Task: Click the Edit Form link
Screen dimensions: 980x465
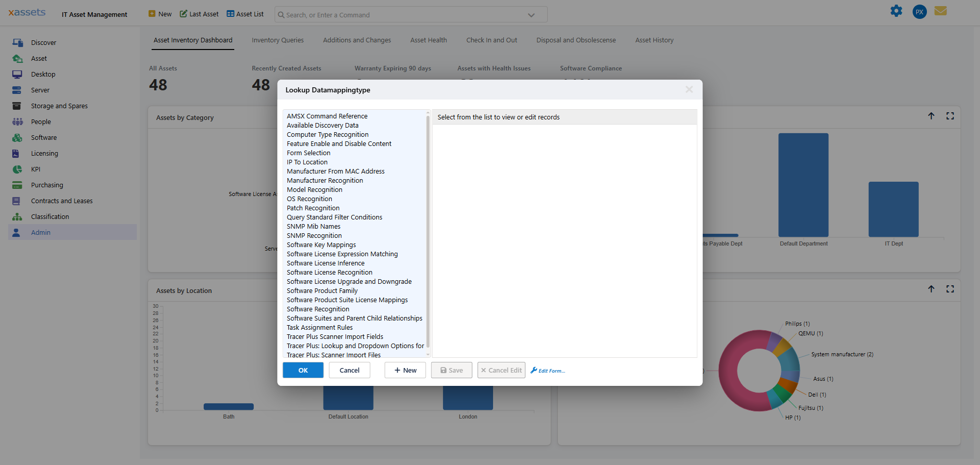Action: point(547,371)
